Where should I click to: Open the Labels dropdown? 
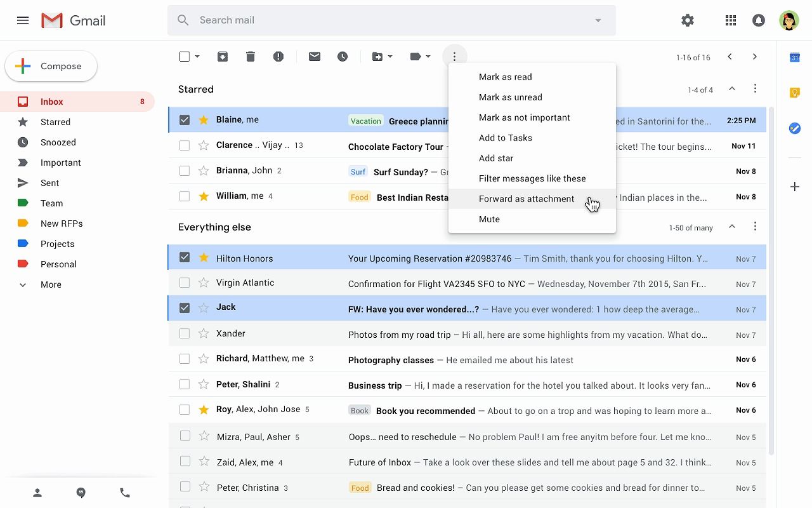pyautogui.click(x=420, y=57)
